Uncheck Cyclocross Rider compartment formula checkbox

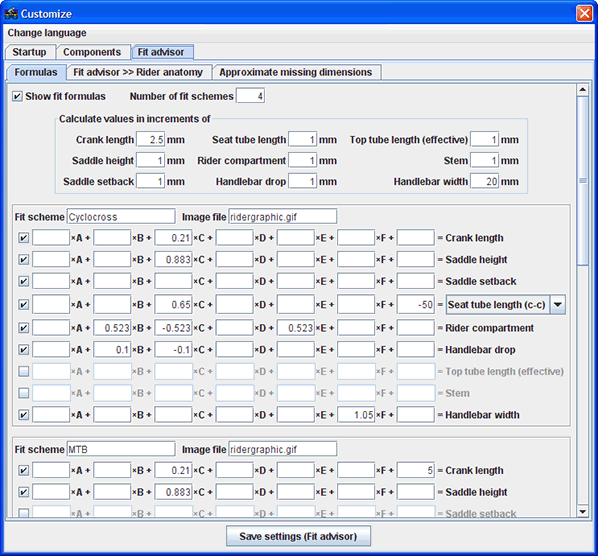click(23, 328)
